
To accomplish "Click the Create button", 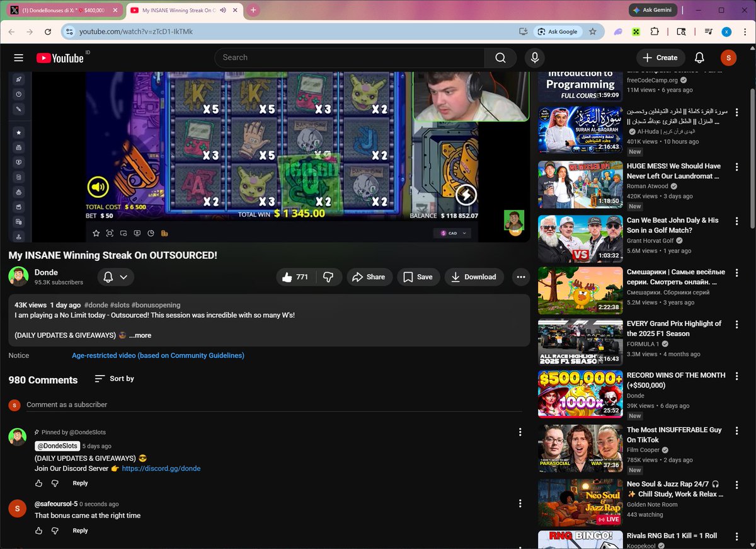I will click(660, 57).
